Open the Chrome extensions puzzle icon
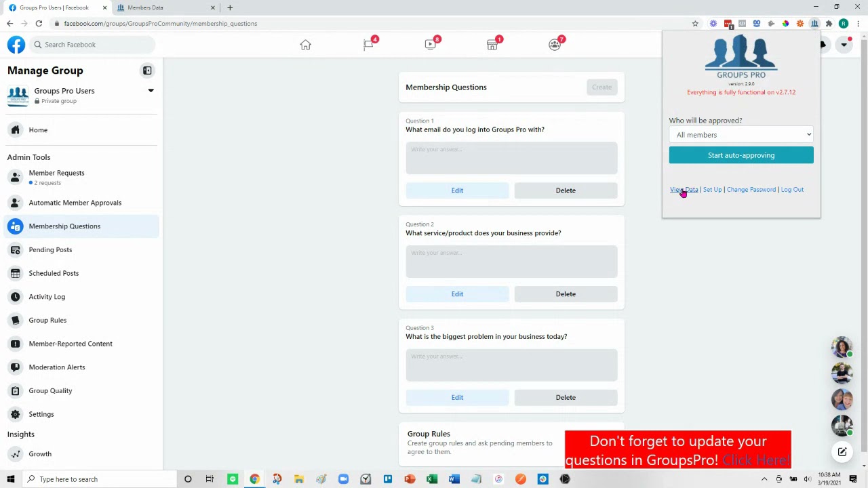The width and height of the screenshot is (868, 488). (829, 24)
